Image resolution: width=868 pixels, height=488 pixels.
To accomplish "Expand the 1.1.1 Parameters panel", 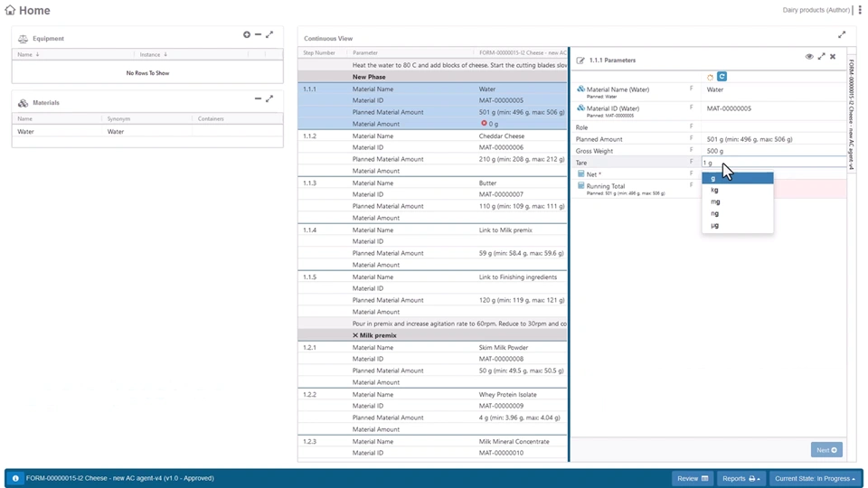I will 822,56.
